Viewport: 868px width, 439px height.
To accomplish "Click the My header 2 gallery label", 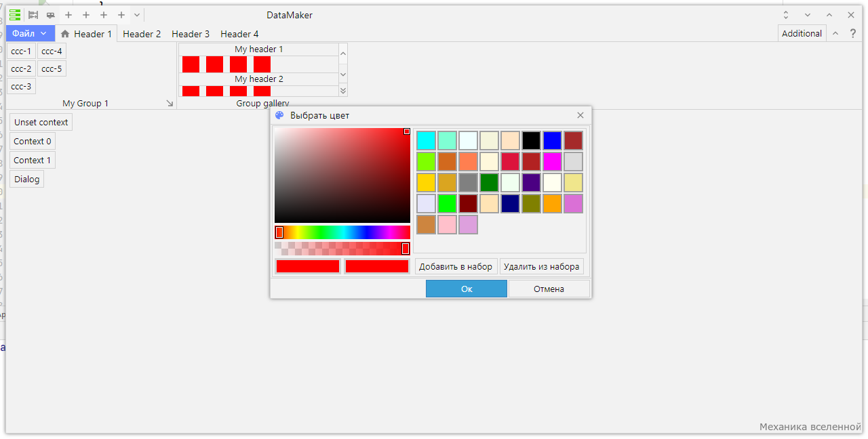I will point(258,79).
